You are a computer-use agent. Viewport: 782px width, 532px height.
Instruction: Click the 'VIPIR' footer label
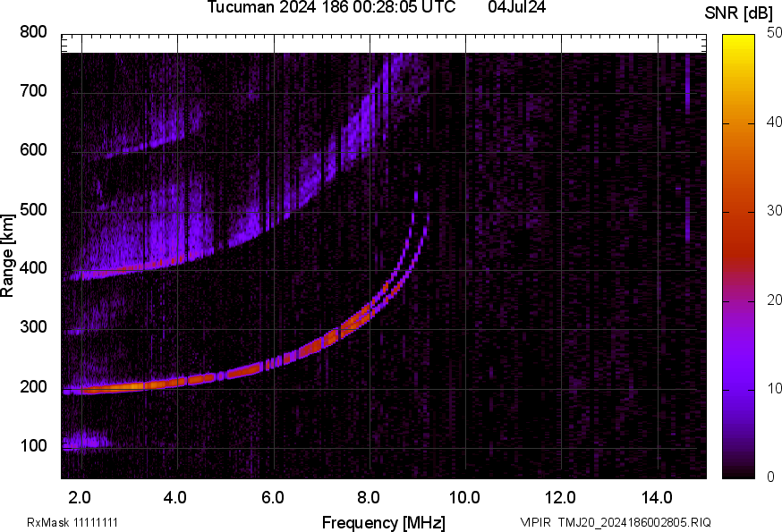[536, 522]
